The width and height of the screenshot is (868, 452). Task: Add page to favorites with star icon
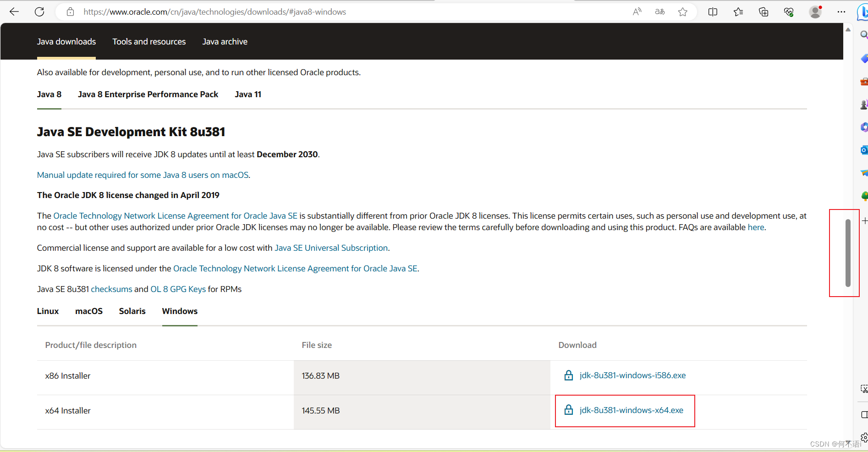pos(683,12)
